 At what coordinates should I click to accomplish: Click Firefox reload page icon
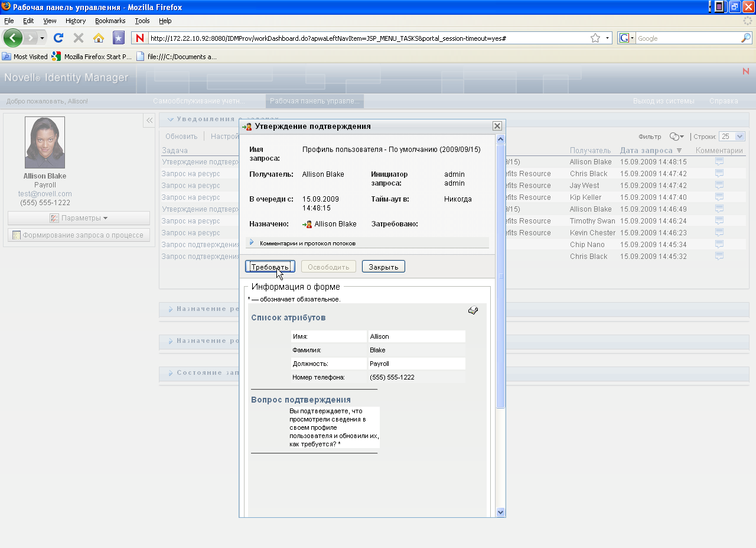(58, 38)
